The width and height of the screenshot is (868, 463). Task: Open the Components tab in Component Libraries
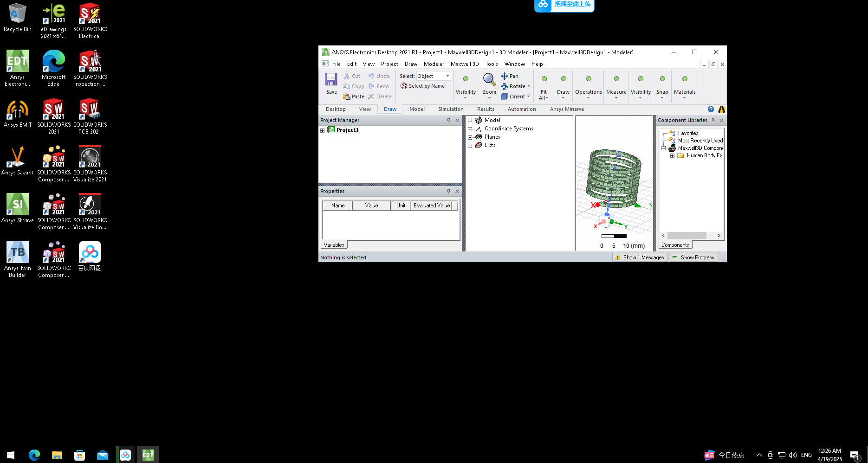tap(675, 245)
